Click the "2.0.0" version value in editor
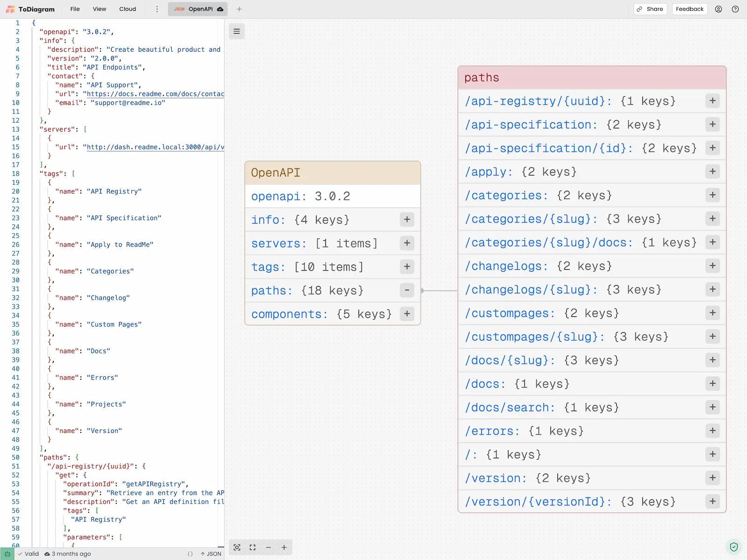 pyautogui.click(x=105, y=58)
